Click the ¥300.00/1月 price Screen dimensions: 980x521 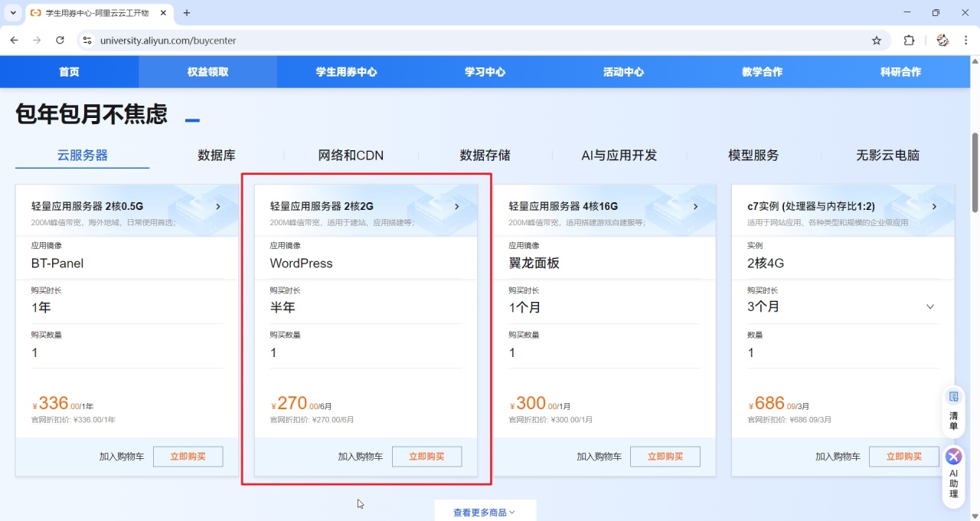[541, 404]
